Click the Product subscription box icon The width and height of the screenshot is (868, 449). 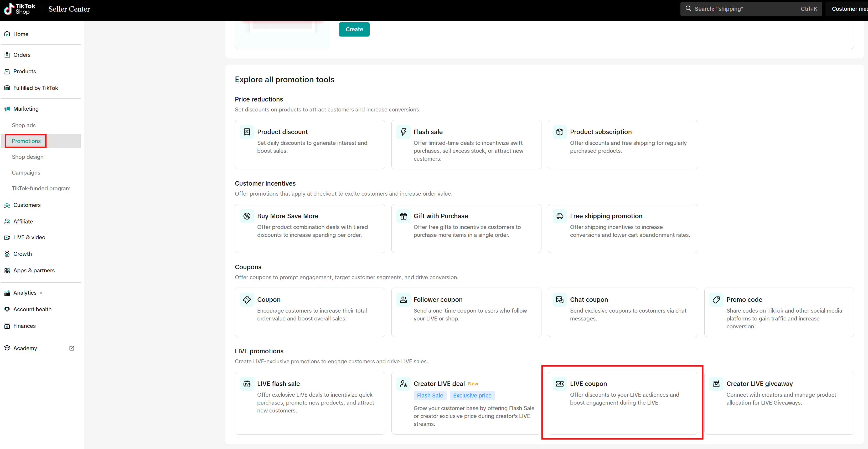(x=560, y=132)
